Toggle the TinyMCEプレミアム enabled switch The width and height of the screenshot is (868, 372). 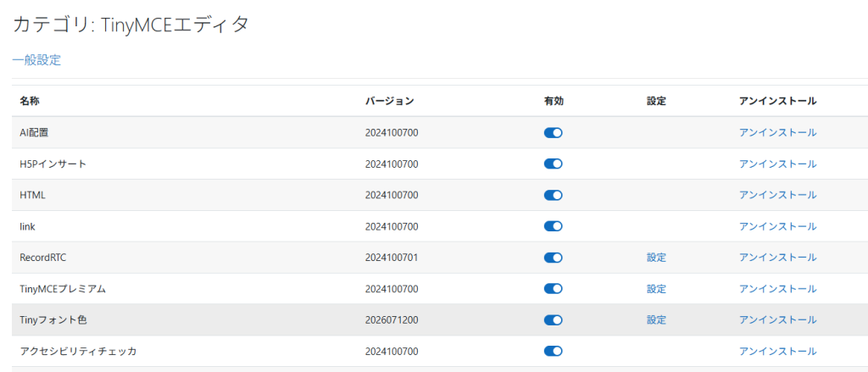click(x=553, y=289)
